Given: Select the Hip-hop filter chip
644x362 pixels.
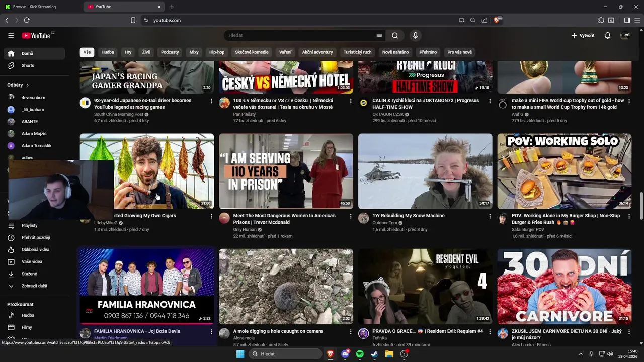Looking at the screenshot, I should tap(217, 52).
